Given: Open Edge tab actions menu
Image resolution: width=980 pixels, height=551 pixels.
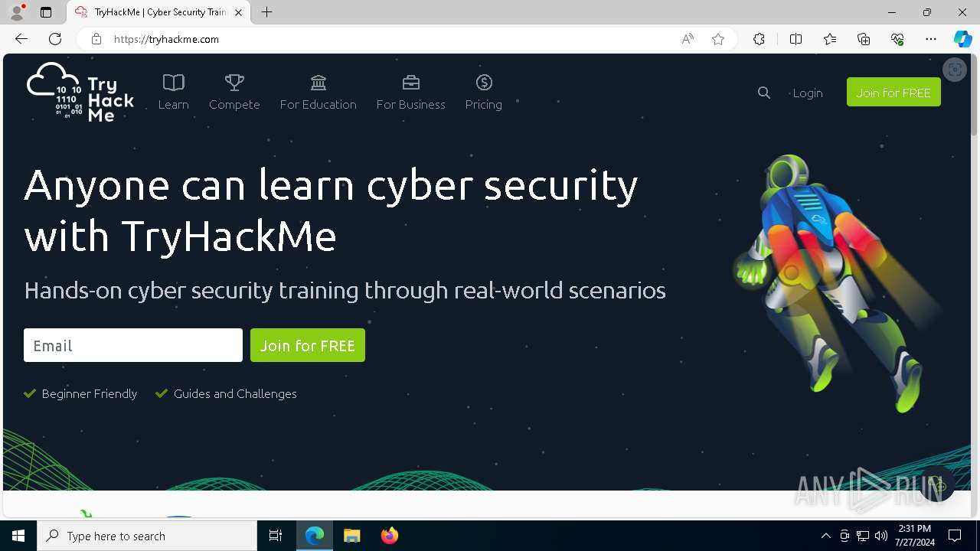Looking at the screenshot, I should 46,12.
